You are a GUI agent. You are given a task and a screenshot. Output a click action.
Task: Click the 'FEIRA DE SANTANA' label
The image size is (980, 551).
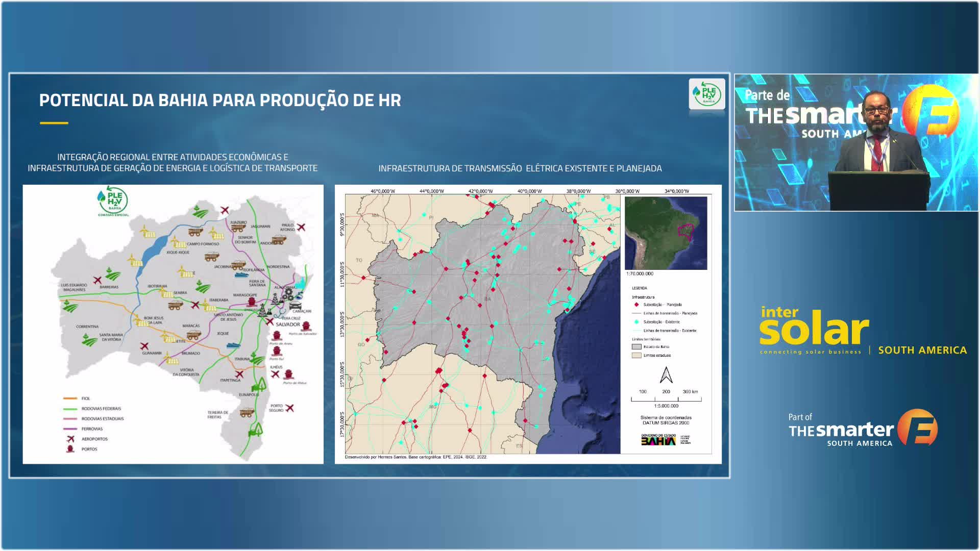257,283
